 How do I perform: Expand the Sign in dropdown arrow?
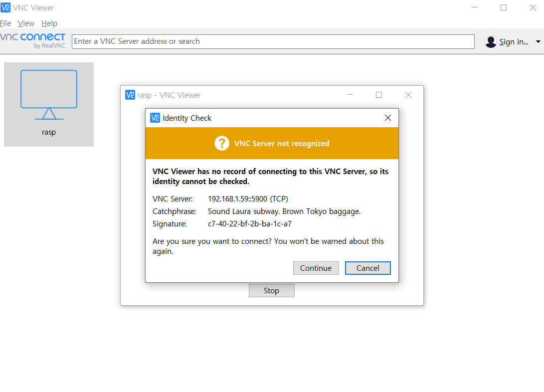pyautogui.click(x=538, y=41)
